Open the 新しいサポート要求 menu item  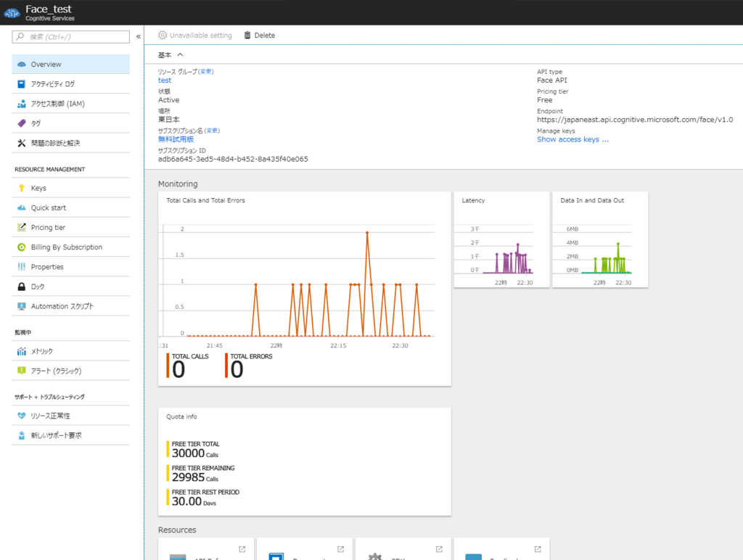(x=70, y=435)
